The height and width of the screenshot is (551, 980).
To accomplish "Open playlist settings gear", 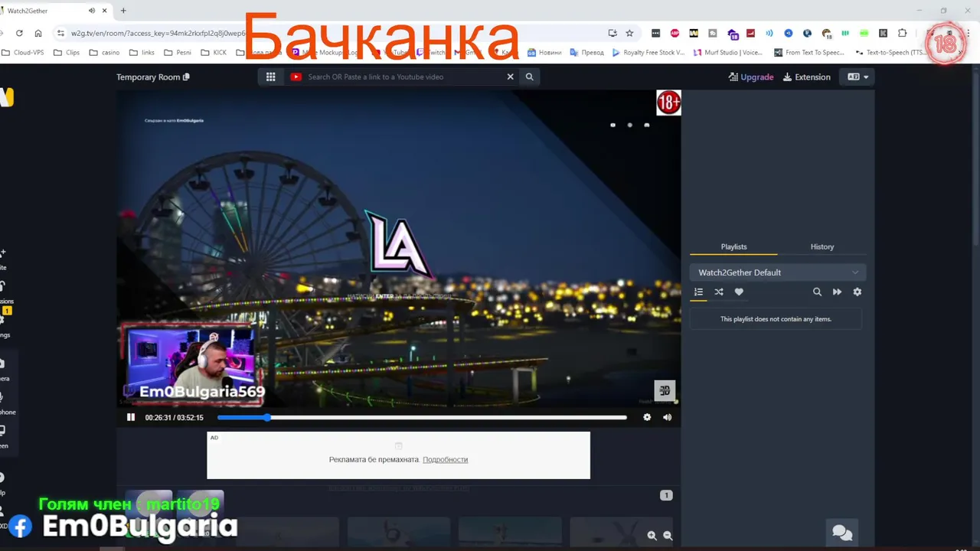I will coord(857,292).
